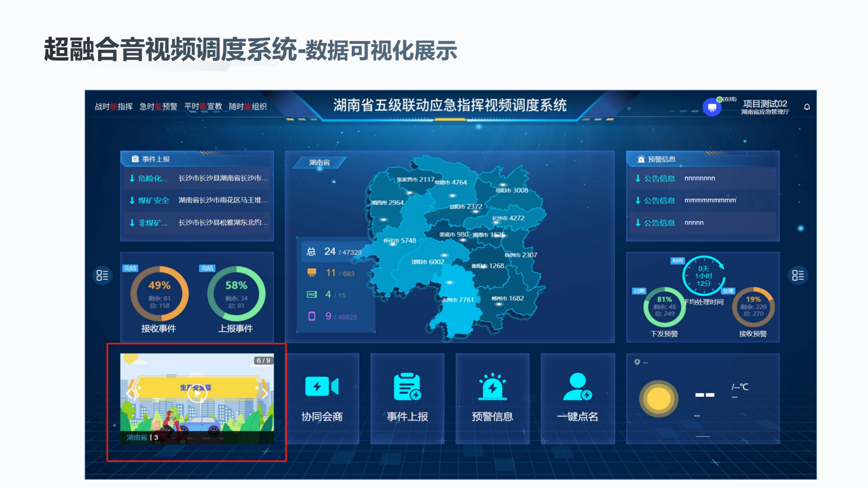Image resolution: width=868 pixels, height=488 pixels.
Task: Click the 58% 上报事件 donut chart
Action: coord(236,294)
